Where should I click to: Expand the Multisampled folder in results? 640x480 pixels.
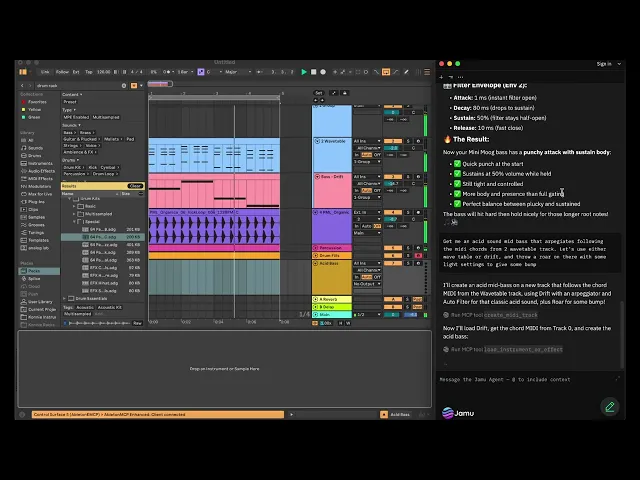pos(74,214)
